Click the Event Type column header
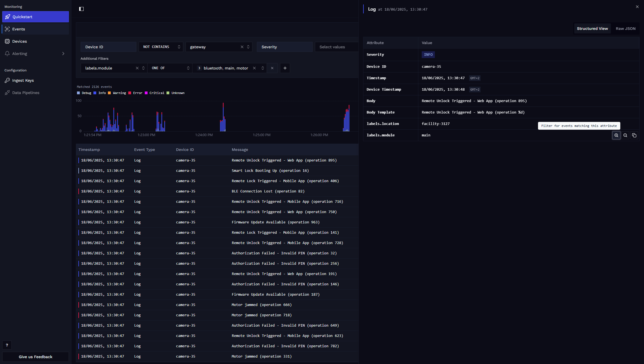Image resolution: width=644 pixels, height=364 pixels. (144, 150)
